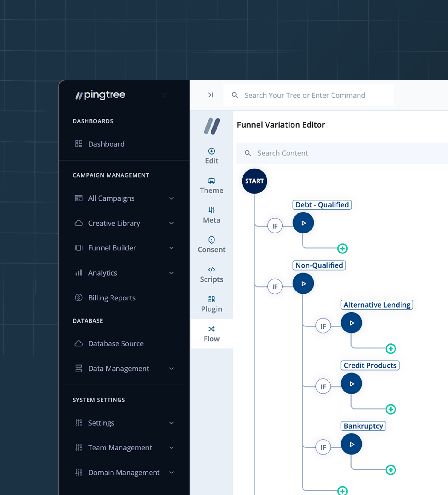The width and height of the screenshot is (448, 495).
Task: Expand the Data Management chevron
Action: coord(171,369)
